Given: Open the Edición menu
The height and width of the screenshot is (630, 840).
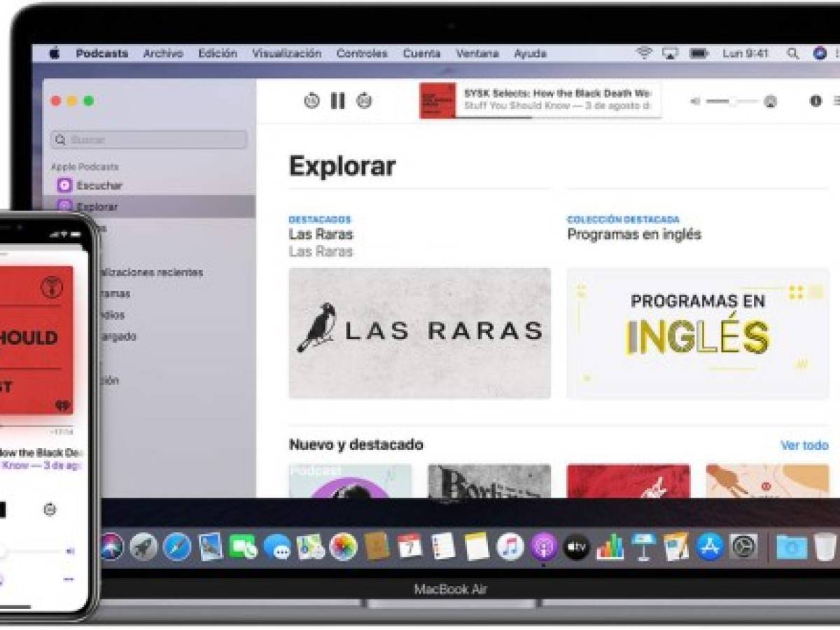Looking at the screenshot, I should click(218, 53).
